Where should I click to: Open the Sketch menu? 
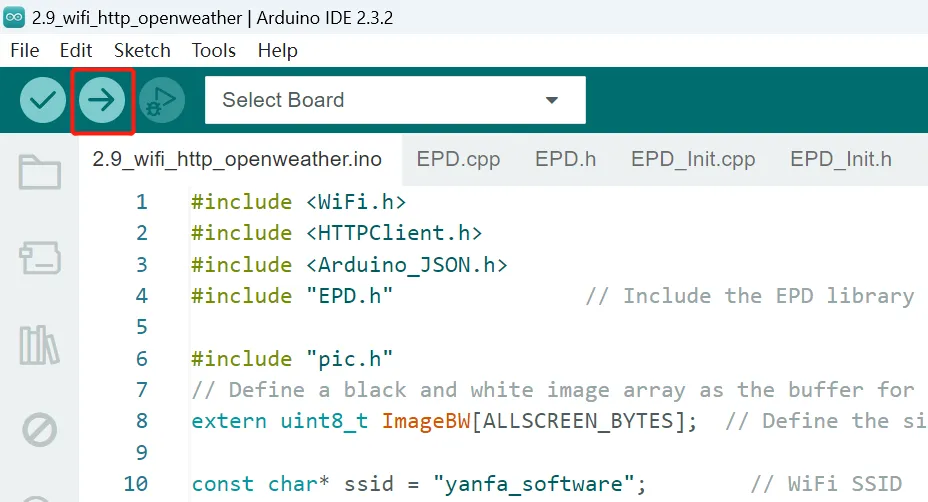[x=142, y=50]
